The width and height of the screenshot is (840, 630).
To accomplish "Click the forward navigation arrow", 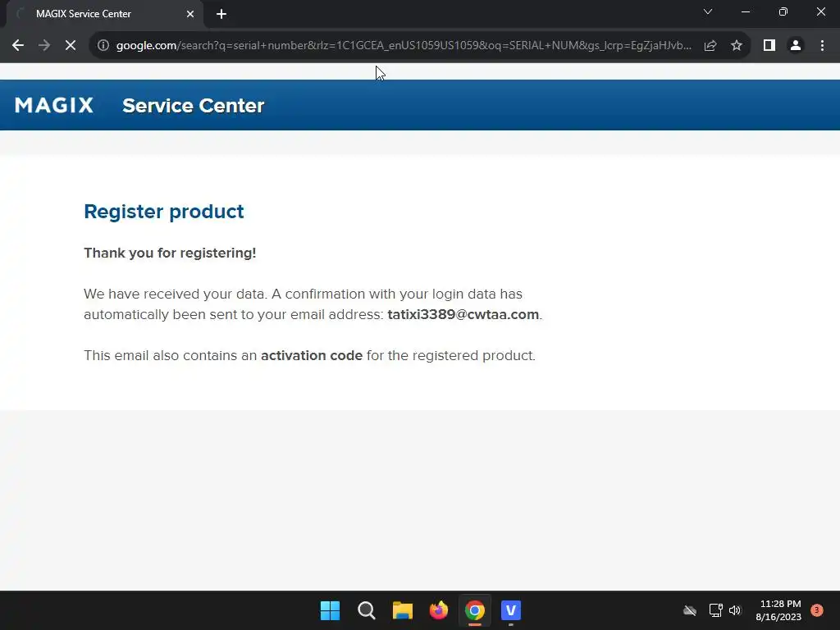I will pos(44,46).
